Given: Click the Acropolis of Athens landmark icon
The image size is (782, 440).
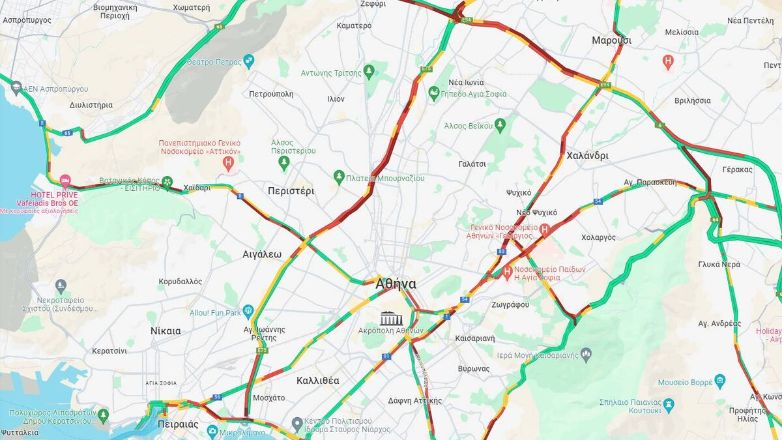Looking at the screenshot, I should coord(391,318).
